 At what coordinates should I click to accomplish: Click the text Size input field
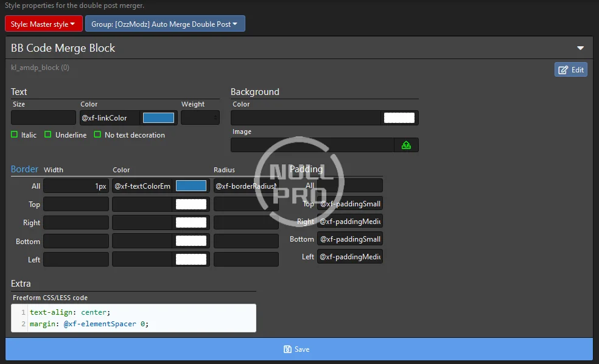pos(43,118)
